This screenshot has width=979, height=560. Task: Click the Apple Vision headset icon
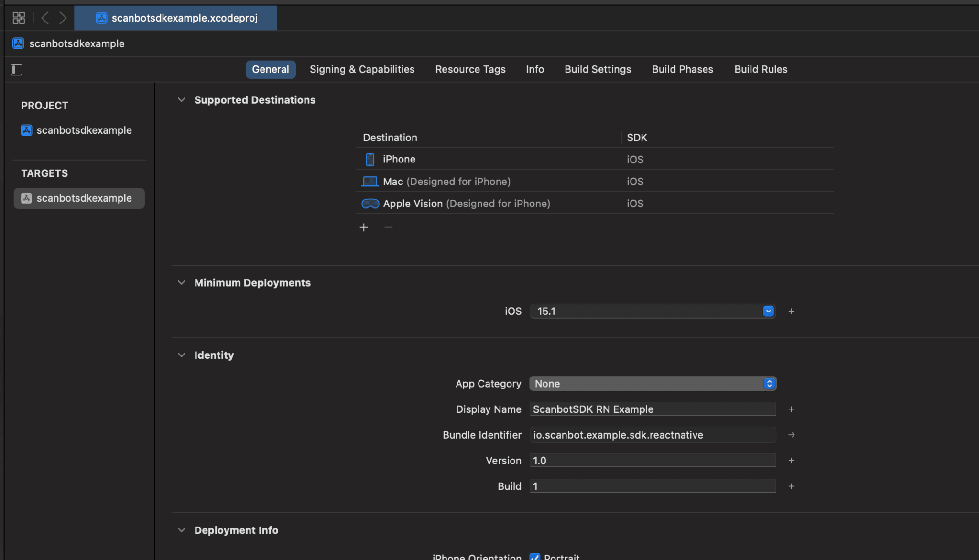tap(370, 203)
